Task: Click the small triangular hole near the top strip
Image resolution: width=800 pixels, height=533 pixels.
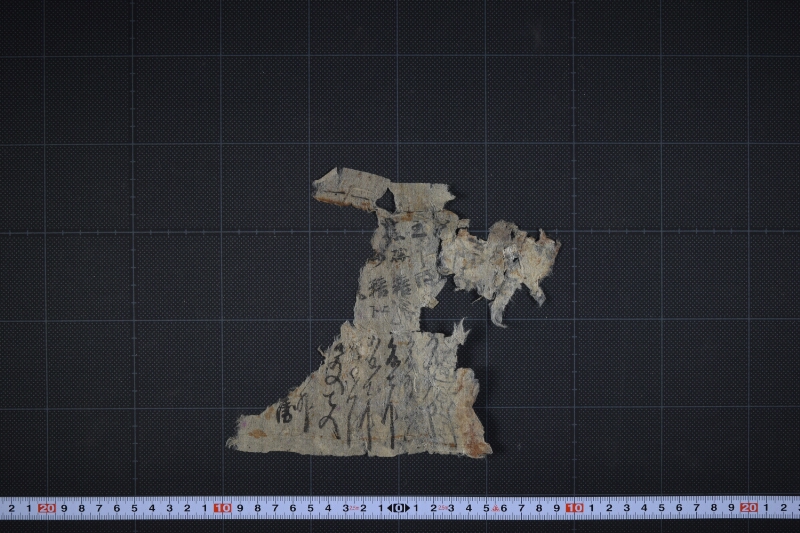Action: click(x=386, y=200)
